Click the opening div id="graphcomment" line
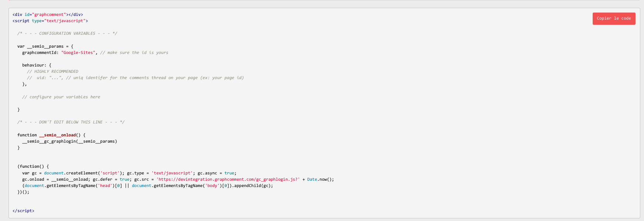This screenshot has width=644, height=221. tap(48, 14)
